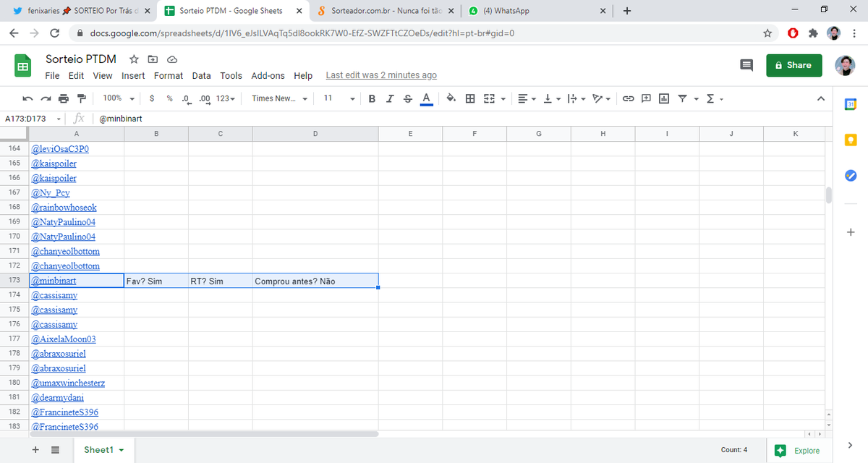Viewport: 868px width, 463px height.
Task: Open the Add-ons menu
Action: pos(268,75)
